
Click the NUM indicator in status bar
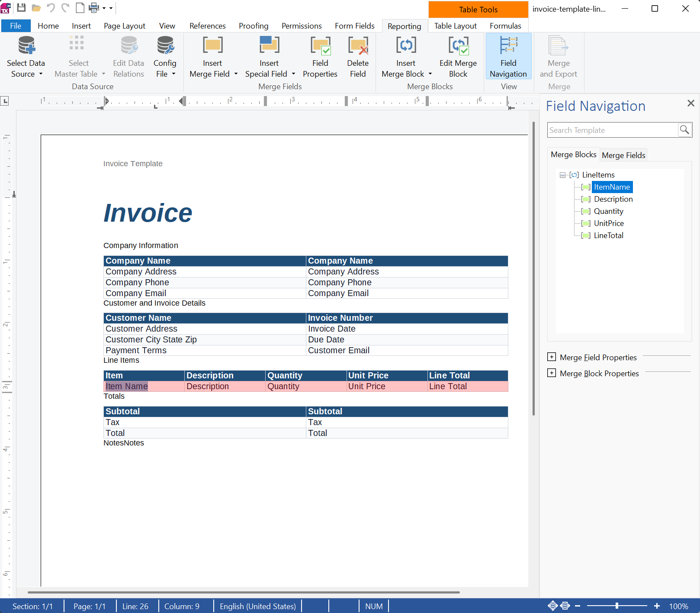click(x=374, y=606)
